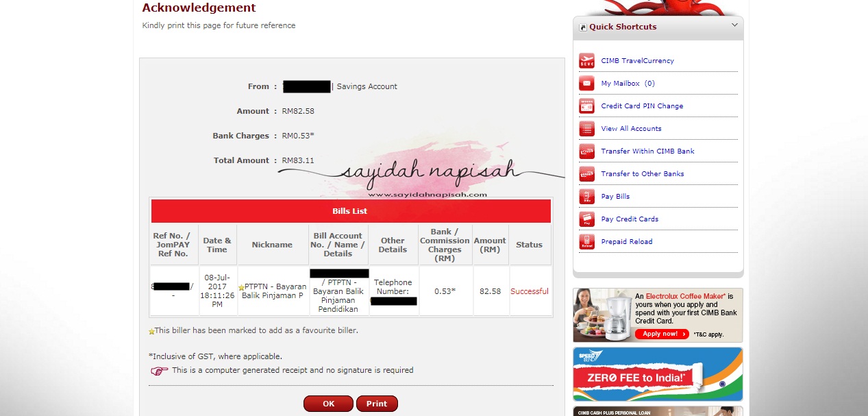Click the PTPTN - Bayaran Balik Pinjaman P nickname
Screen dimensions: 868x416
click(274, 291)
